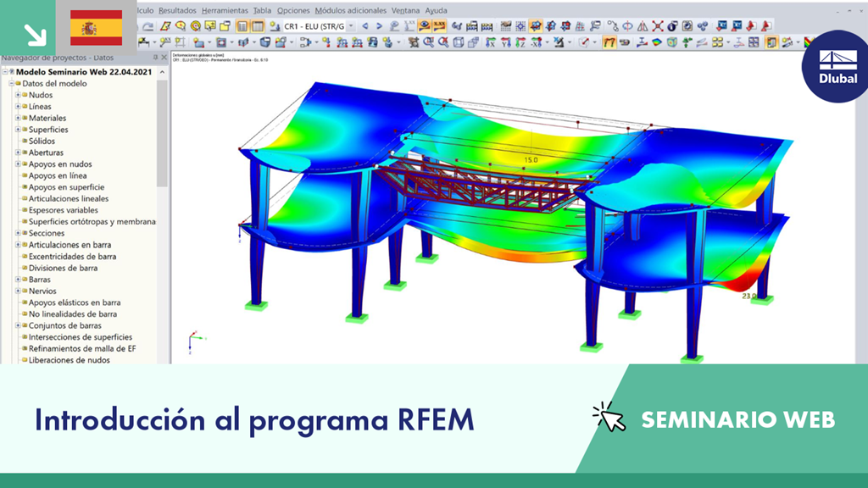Toggle the table panel button
Viewport: 868px width, 488px height.
(x=258, y=26)
